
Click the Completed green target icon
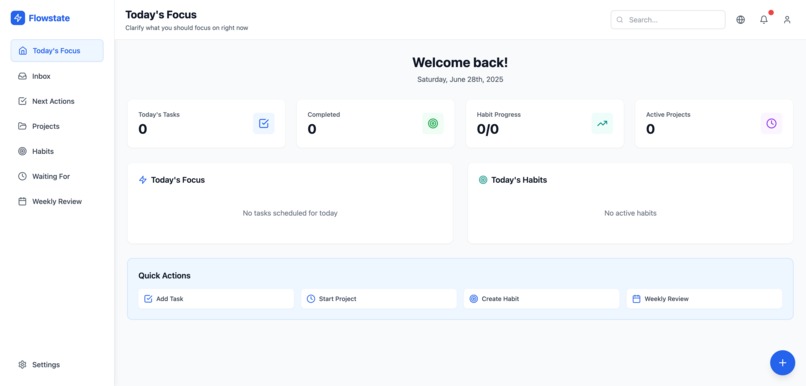(x=433, y=123)
